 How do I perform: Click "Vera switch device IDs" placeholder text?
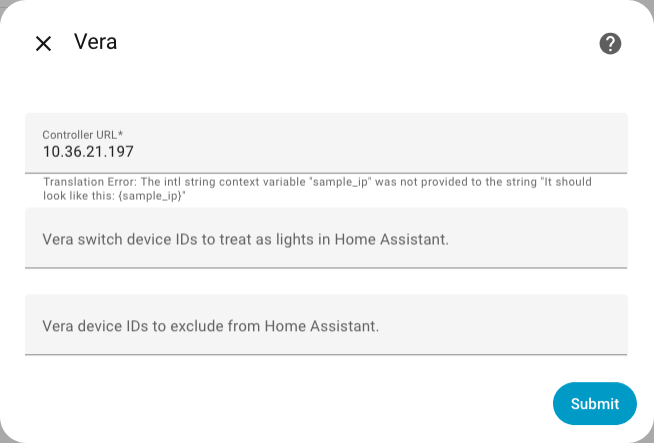(x=245, y=239)
